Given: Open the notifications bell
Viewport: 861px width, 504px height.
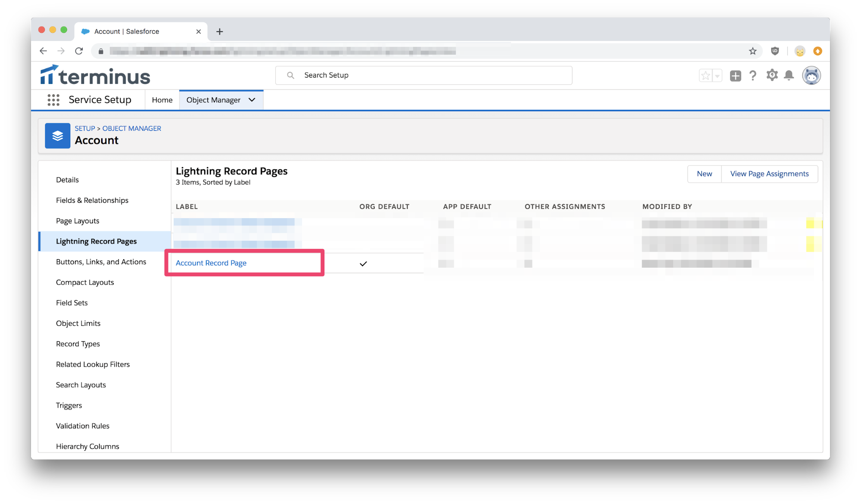Looking at the screenshot, I should click(x=789, y=75).
